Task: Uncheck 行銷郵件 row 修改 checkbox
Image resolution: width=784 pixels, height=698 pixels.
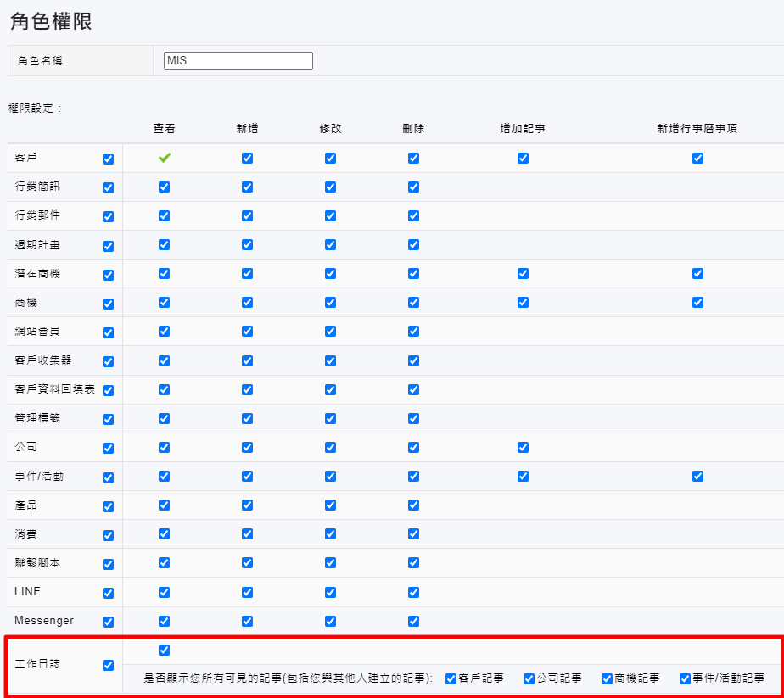Action: pos(330,216)
